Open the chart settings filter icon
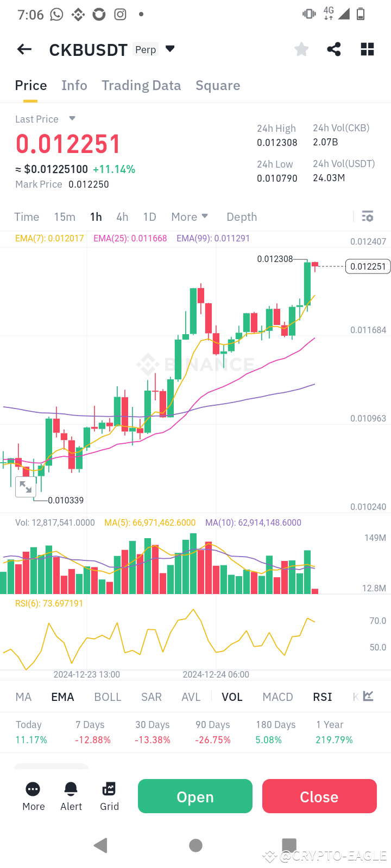The image size is (391, 868). tap(368, 216)
